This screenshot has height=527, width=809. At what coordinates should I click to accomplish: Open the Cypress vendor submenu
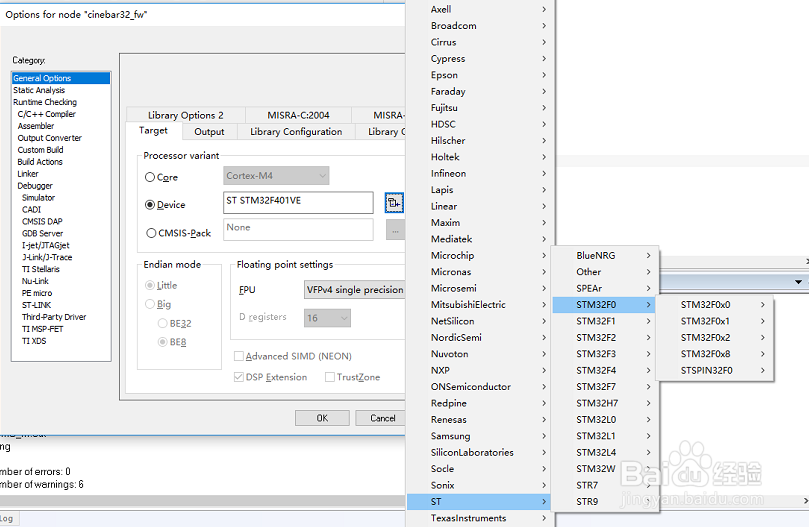point(479,59)
